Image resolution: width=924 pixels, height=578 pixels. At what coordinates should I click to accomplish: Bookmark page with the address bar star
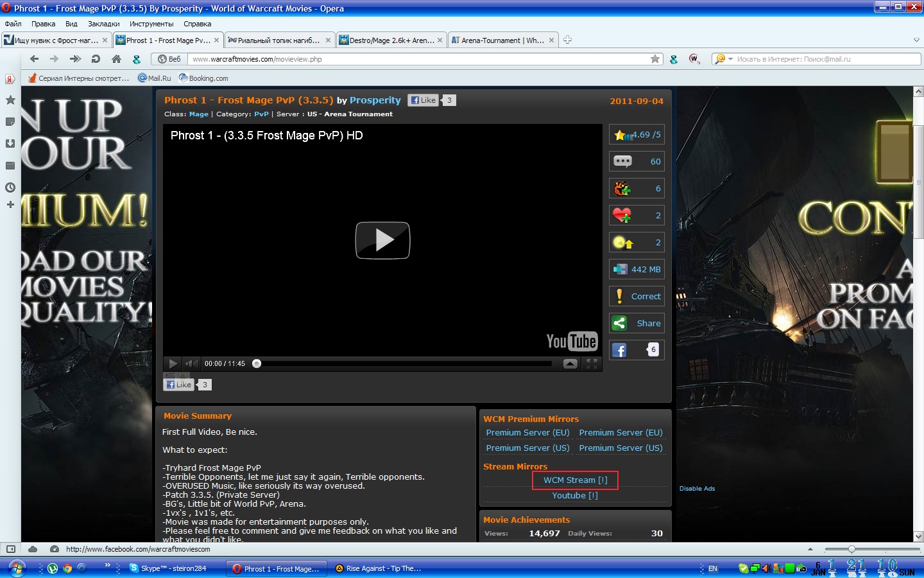click(655, 59)
